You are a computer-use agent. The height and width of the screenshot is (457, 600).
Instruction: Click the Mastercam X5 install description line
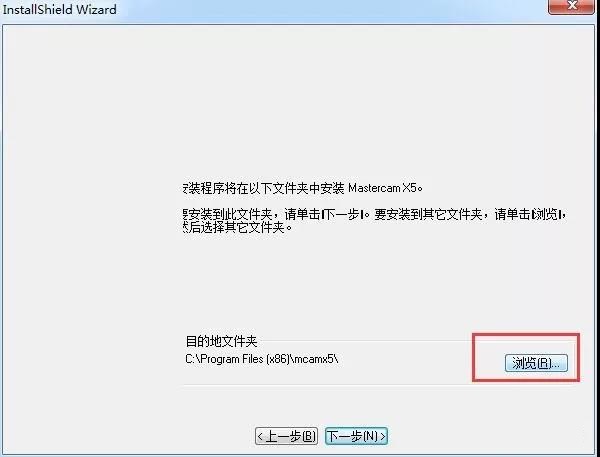tap(303, 188)
